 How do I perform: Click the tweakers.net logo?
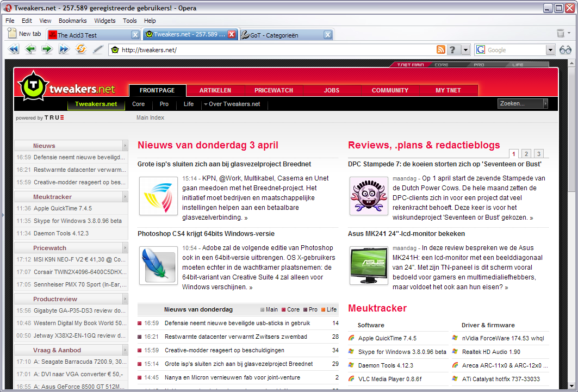[67, 87]
